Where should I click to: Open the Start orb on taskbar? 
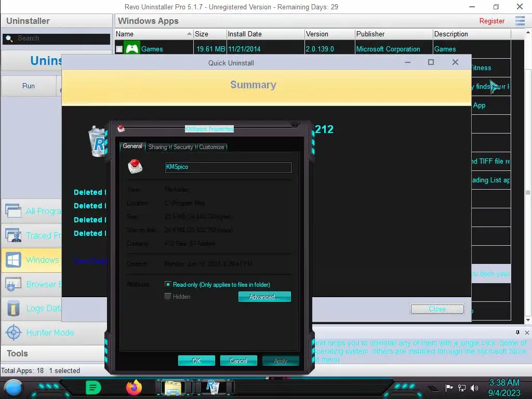tap(14, 388)
